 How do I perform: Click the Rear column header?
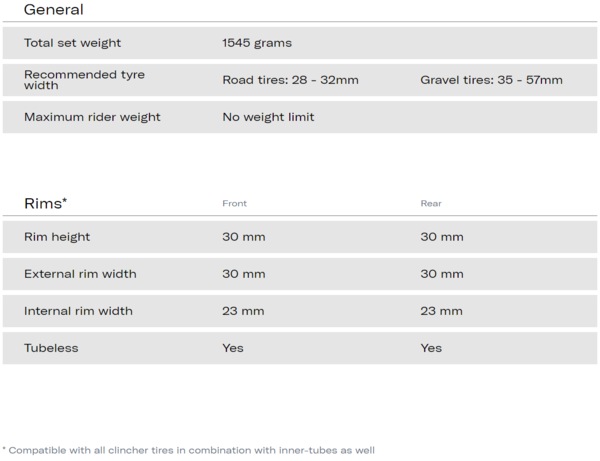tap(431, 204)
